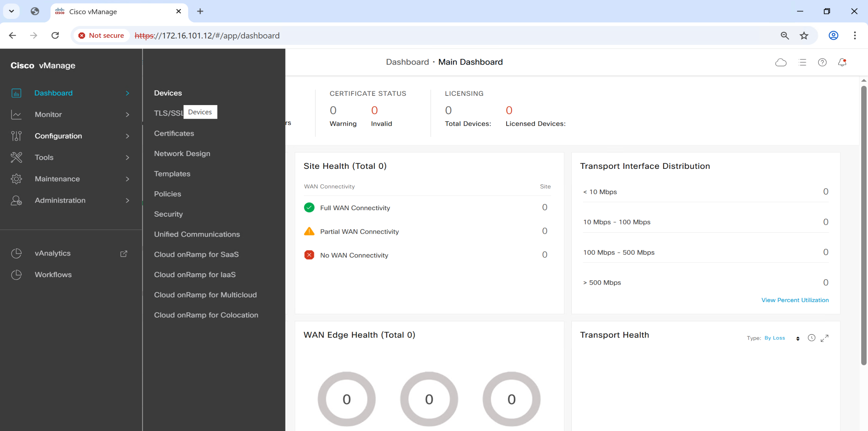
Task: Click the Transport Health clock icon
Action: pos(811,338)
